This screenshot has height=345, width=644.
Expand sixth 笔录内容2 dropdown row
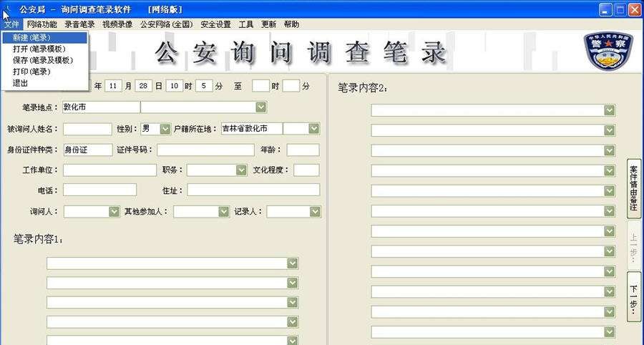pyautogui.click(x=610, y=210)
